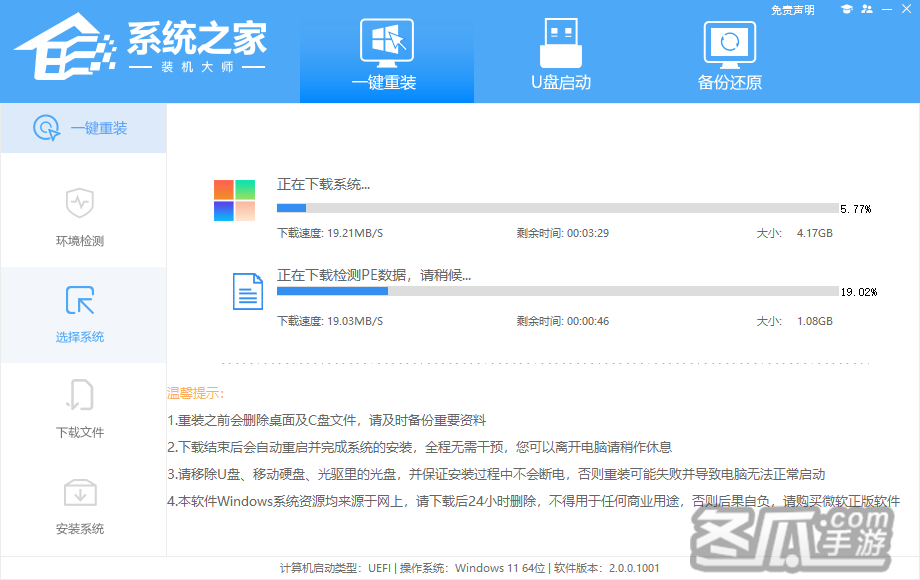Click tip 1 about deleting desktop files
This screenshot has height=580, width=920.
click(326, 420)
